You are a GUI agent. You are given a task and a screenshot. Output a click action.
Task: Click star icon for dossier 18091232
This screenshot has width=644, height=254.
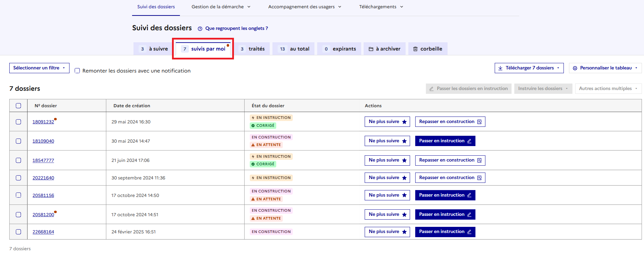(404, 122)
